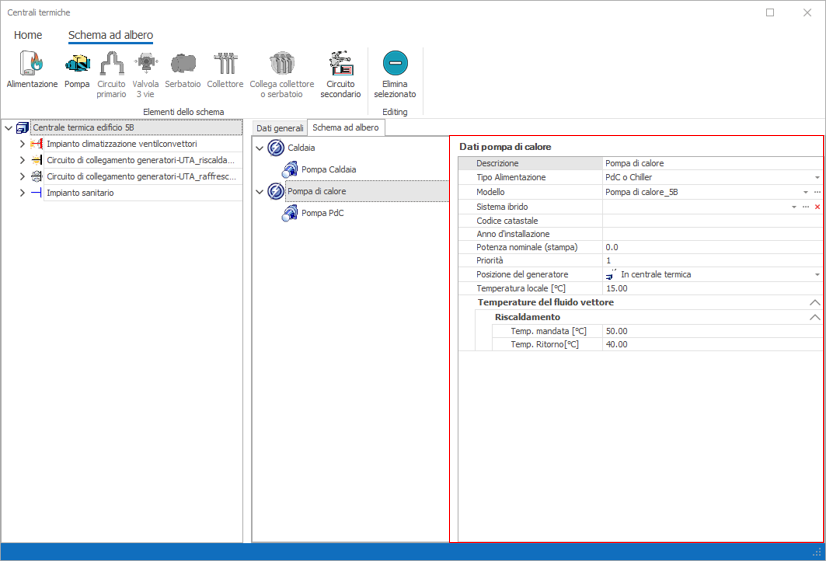826x561 pixels.
Task: Open Posizione del generatore dropdown
Action: (817, 274)
